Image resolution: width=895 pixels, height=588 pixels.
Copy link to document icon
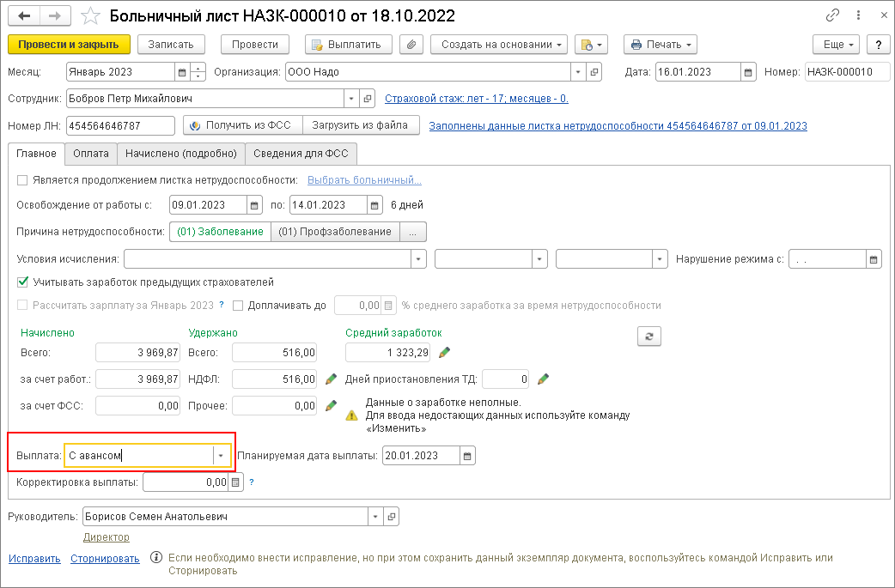coord(832,16)
